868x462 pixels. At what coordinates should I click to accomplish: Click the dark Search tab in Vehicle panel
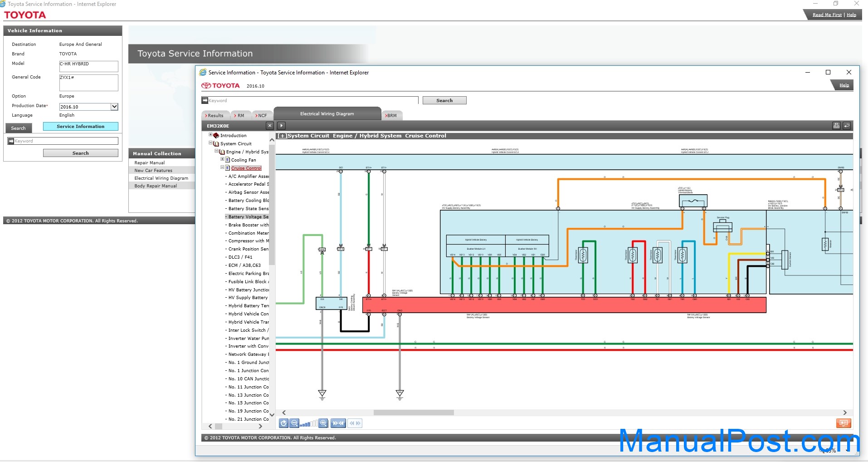(x=19, y=128)
